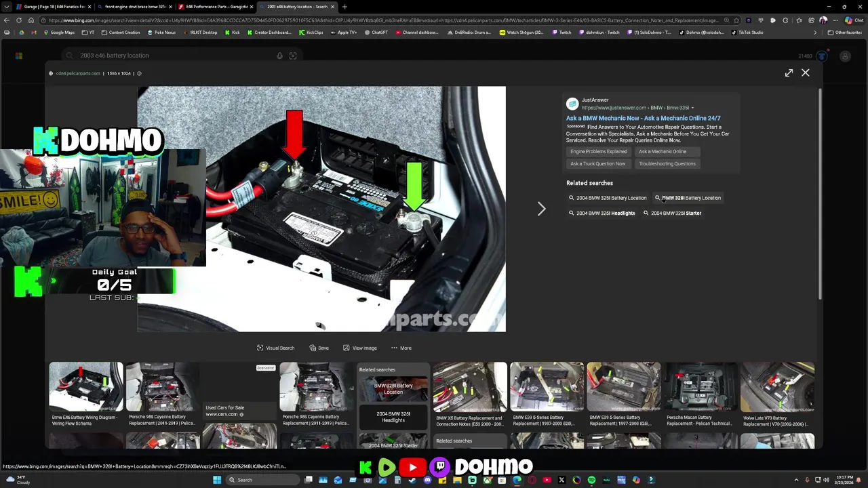868x488 pixels.
Task: Click the Ask a BMW Mechanic Now ad headline
Action: click(x=643, y=118)
